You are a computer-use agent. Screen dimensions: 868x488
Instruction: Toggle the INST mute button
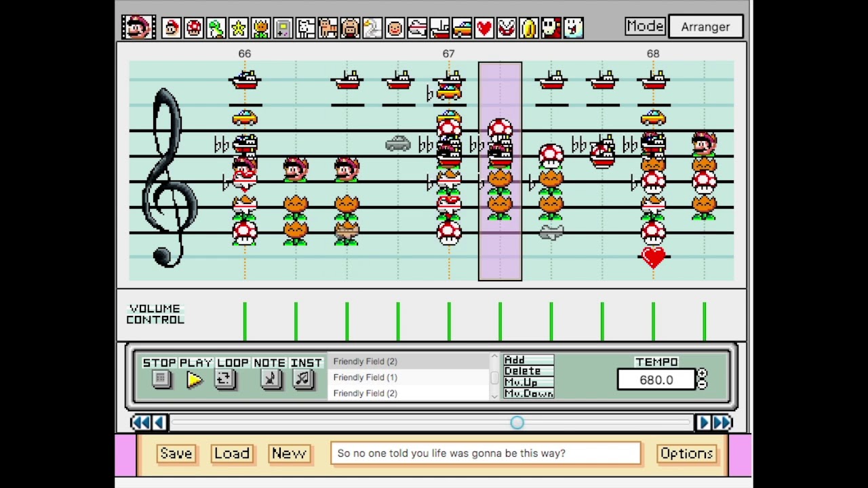tap(302, 379)
